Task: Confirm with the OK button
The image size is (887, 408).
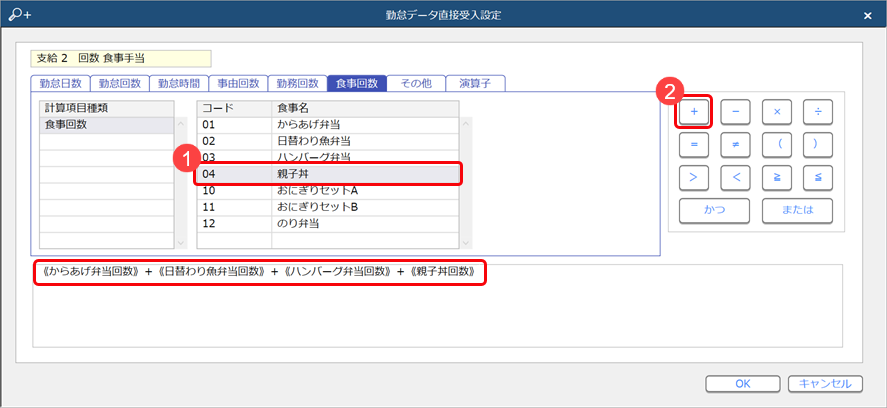Action: coord(742,383)
